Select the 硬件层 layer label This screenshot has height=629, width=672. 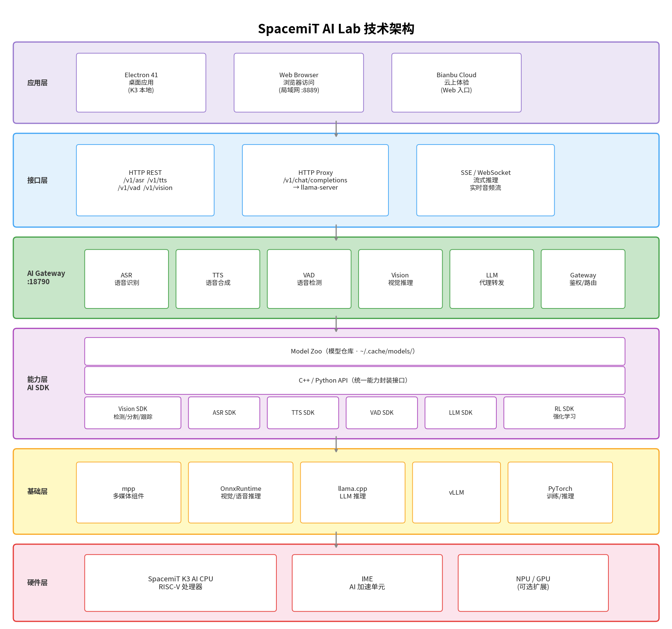coord(37,583)
